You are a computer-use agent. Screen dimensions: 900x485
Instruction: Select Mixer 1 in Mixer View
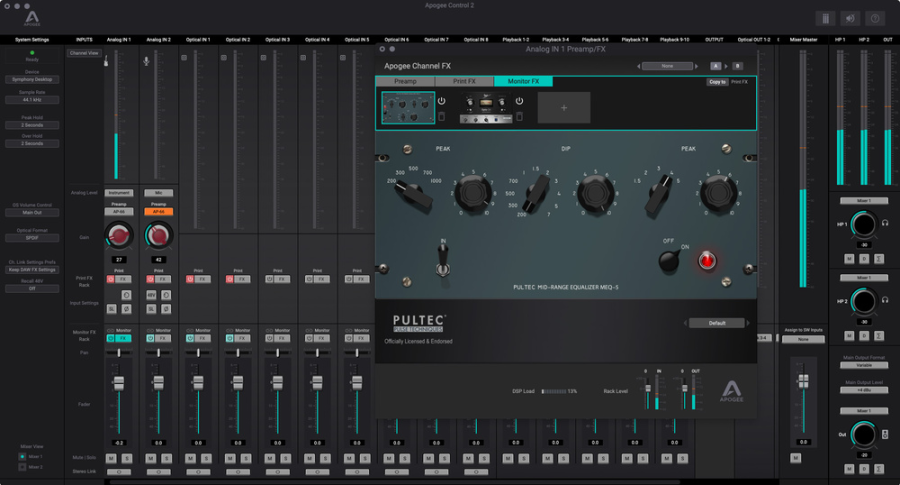click(x=22, y=457)
